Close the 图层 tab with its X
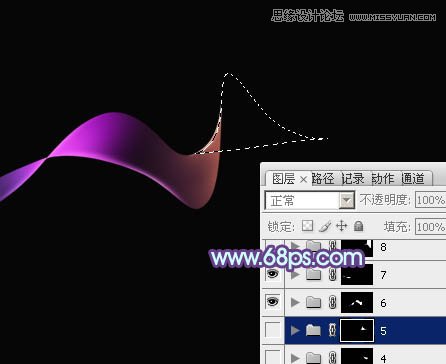 pyautogui.click(x=303, y=180)
